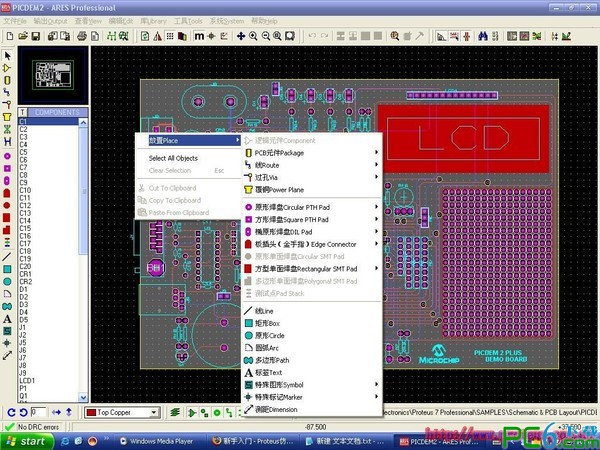Select the arrow selection tool in left toolbar
Image resolution: width=600 pixels, height=450 pixels.
[8, 55]
